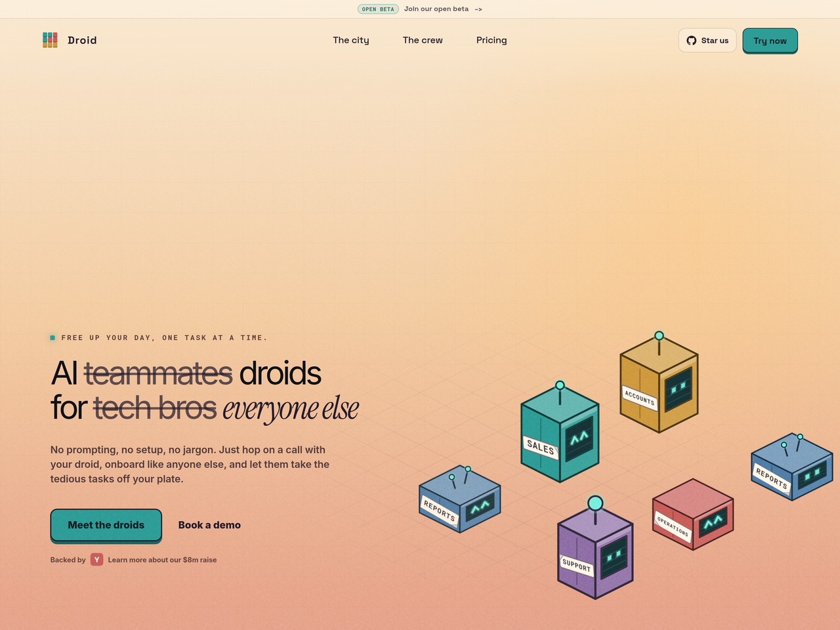Click the Meet the droids button
The image size is (840, 630).
[x=106, y=525]
